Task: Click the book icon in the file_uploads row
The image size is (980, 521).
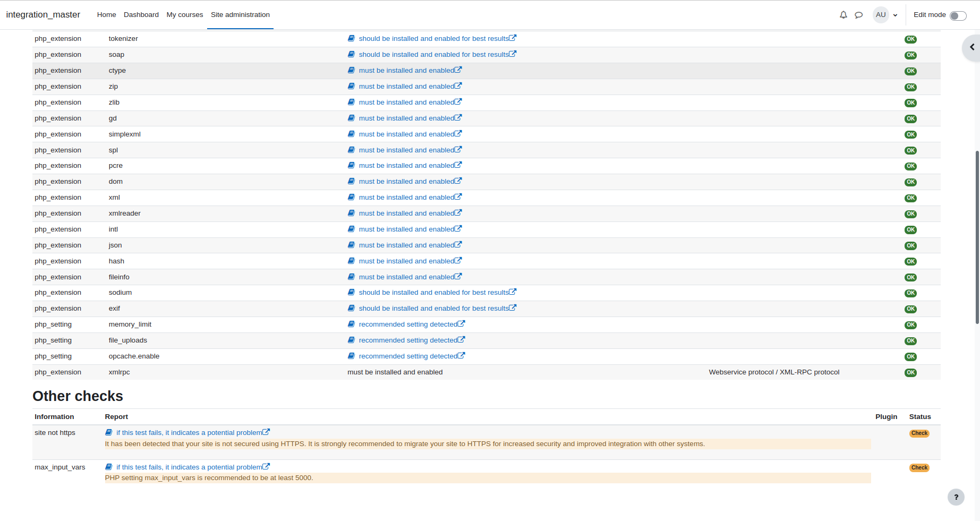Action: [351, 340]
